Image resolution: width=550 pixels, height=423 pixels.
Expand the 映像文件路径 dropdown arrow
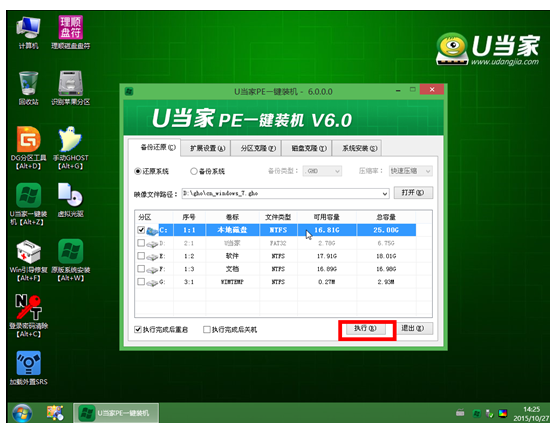(385, 194)
